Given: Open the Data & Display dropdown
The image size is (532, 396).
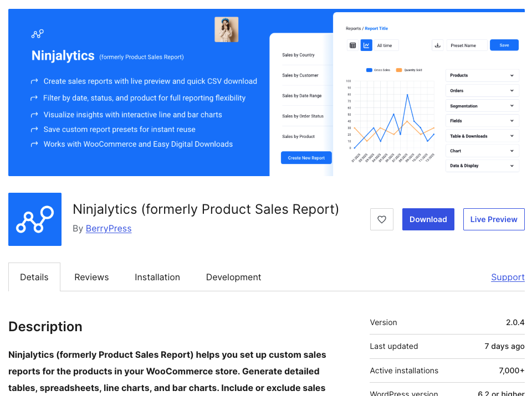Looking at the screenshot, I should click(482, 165).
